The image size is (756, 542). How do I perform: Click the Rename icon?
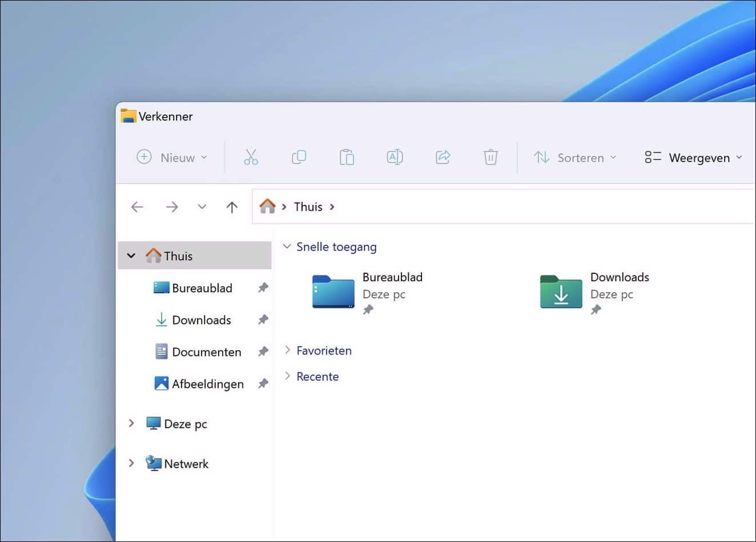point(395,157)
